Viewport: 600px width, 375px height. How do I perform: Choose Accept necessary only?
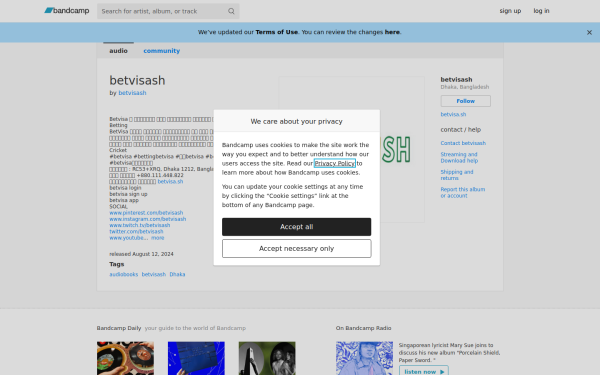(297, 248)
